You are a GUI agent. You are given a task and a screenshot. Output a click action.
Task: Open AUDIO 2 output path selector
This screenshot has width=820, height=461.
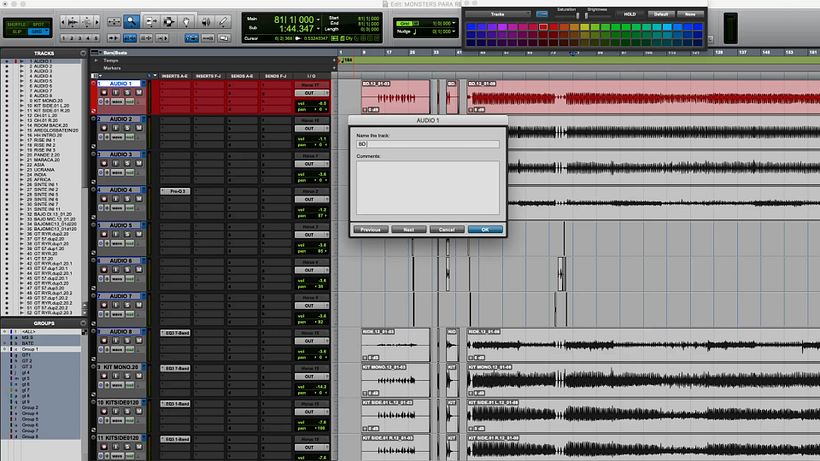click(312, 129)
